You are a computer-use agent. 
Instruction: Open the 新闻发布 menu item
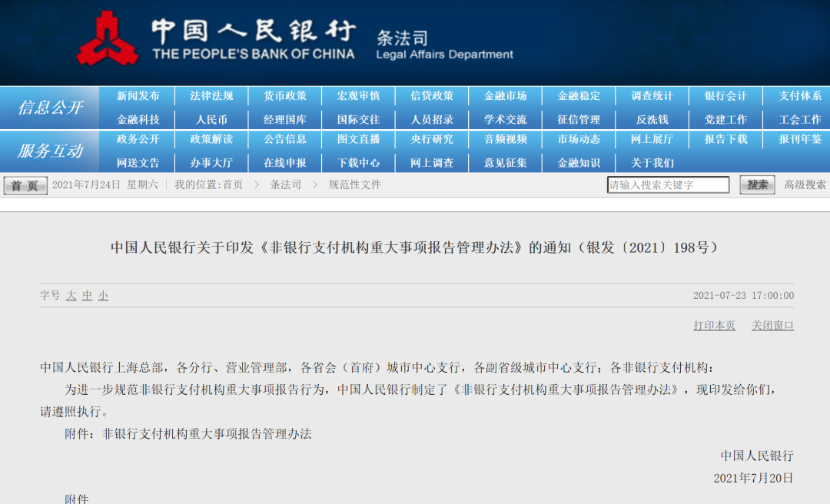tap(138, 96)
